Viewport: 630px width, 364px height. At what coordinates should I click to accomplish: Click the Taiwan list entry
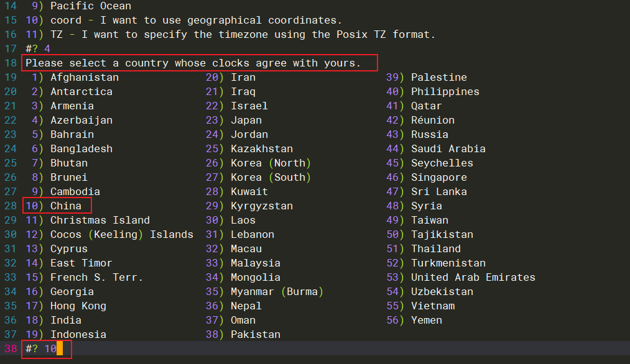tap(429, 221)
